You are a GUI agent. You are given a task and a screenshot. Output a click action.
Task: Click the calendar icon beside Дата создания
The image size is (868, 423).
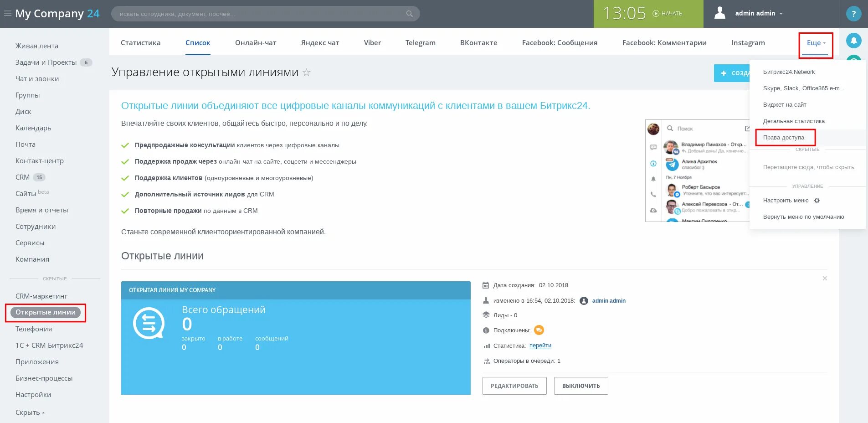486,285
